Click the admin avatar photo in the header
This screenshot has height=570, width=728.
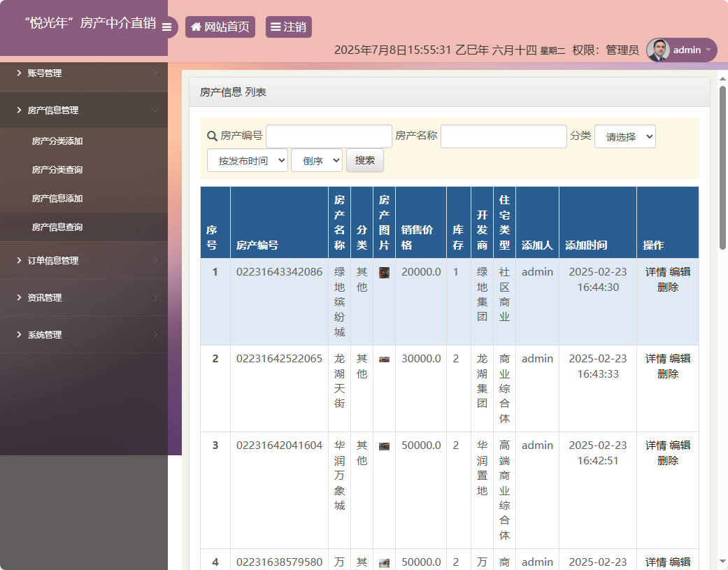(x=659, y=50)
